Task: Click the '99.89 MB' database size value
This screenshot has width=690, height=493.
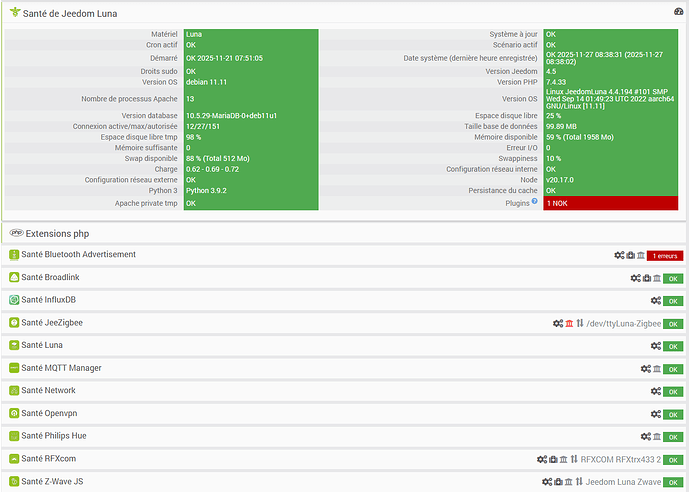Action: pyautogui.click(x=561, y=126)
